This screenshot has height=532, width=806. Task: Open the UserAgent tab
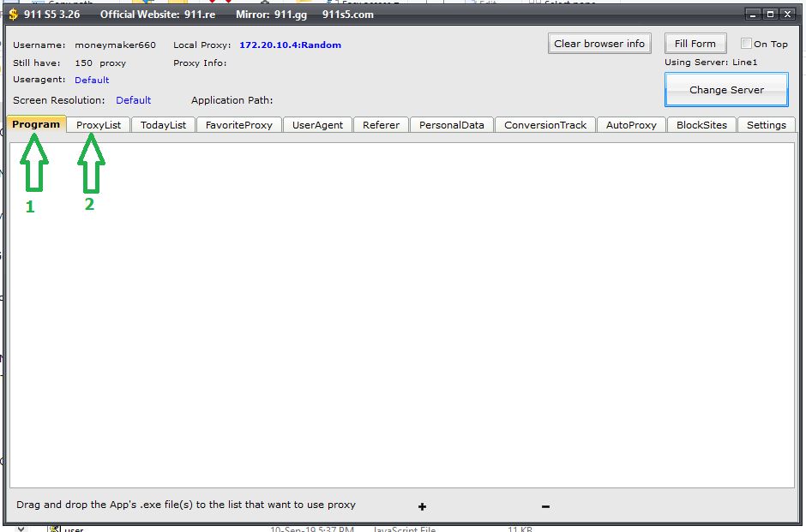pos(317,125)
